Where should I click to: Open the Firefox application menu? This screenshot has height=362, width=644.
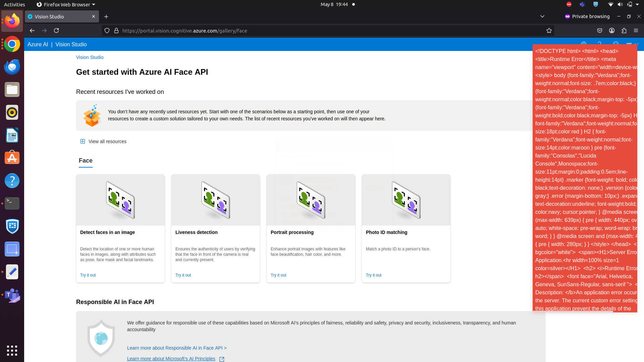pyautogui.click(x=636, y=31)
